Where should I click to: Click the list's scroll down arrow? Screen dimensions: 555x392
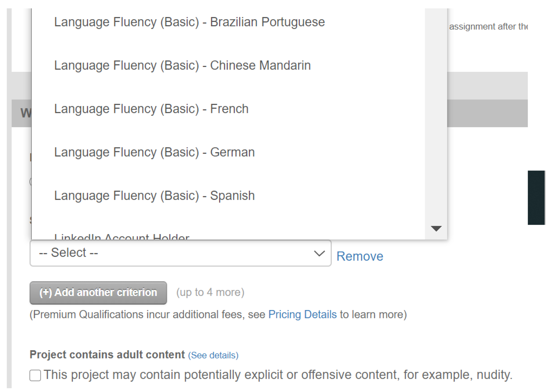coord(436,228)
